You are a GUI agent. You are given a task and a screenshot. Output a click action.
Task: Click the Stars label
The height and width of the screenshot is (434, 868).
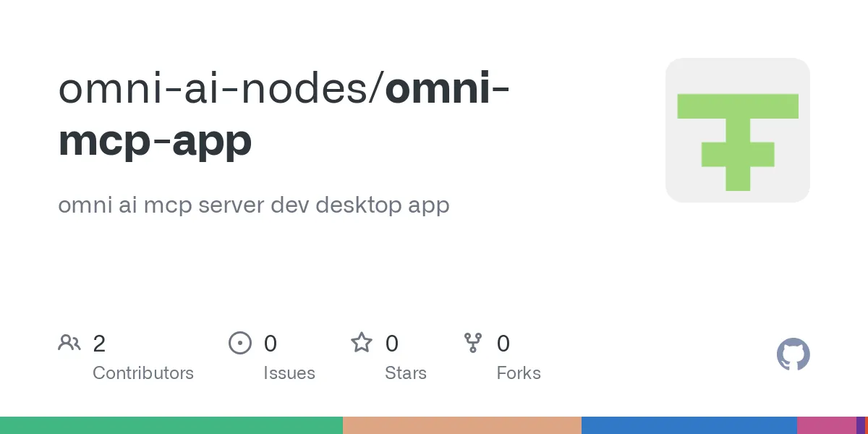pos(406,373)
